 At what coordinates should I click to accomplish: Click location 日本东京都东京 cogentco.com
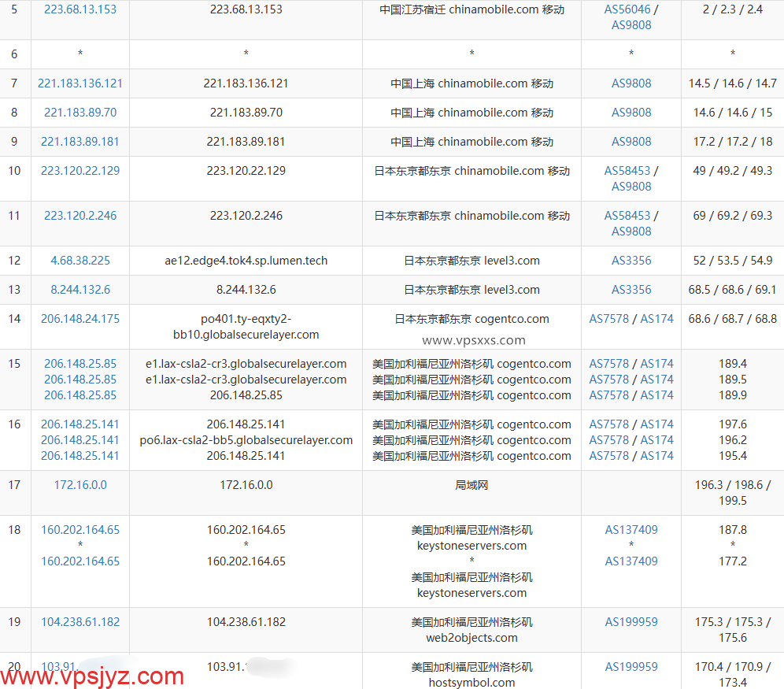point(472,318)
